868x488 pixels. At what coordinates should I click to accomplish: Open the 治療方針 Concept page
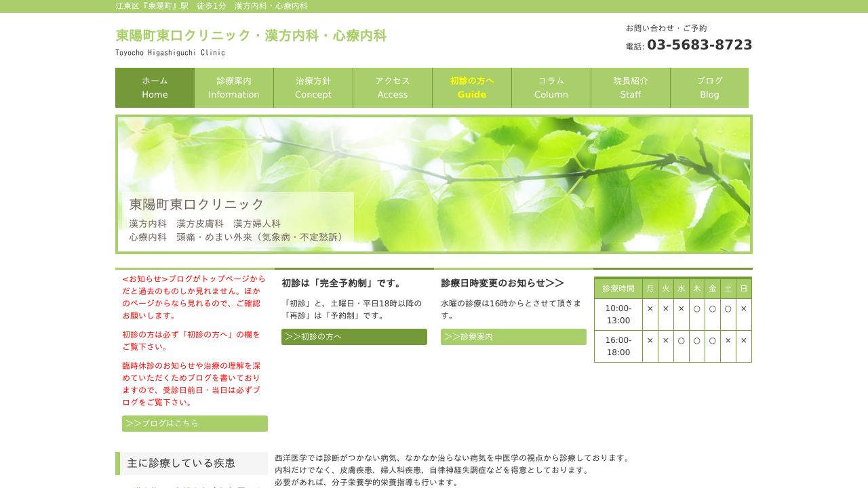coord(313,87)
